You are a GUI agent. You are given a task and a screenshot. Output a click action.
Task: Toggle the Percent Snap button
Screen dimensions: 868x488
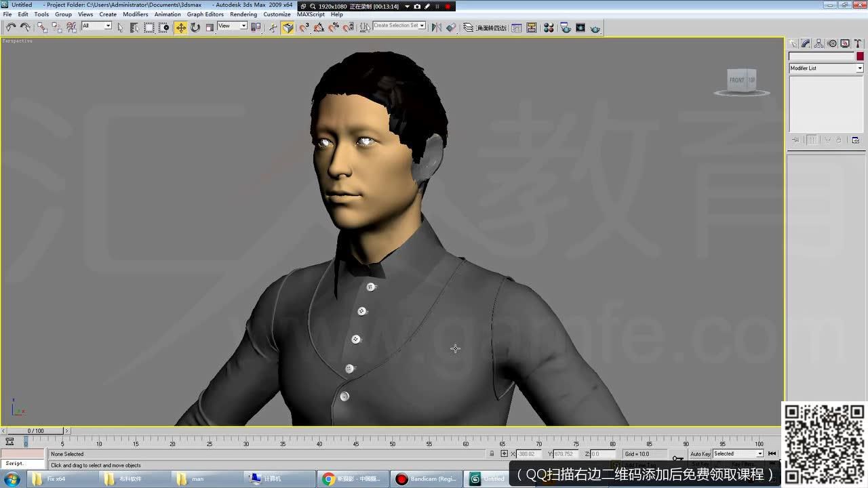(x=334, y=28)
